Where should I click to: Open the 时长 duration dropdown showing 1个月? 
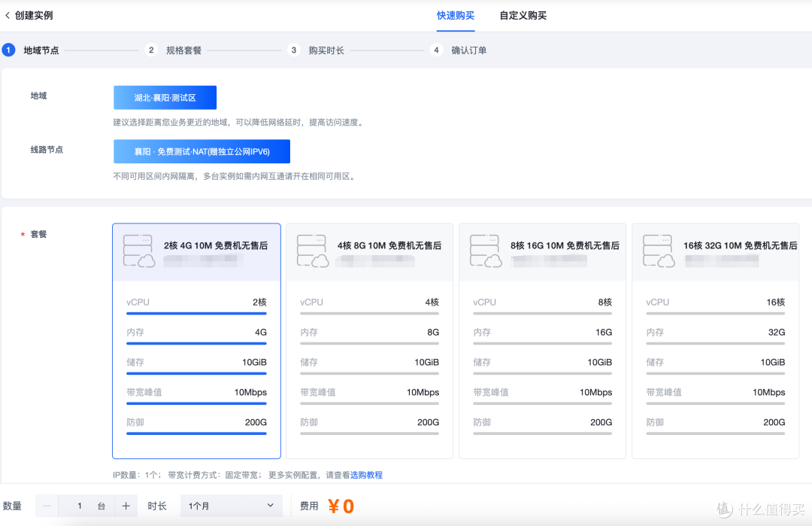coord(232,506)
